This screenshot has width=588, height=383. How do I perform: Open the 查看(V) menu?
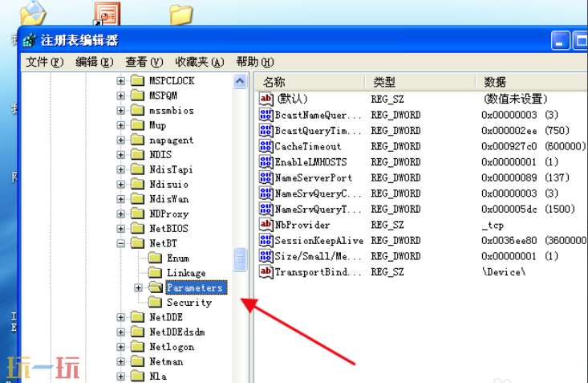click(x=144, y=62)
